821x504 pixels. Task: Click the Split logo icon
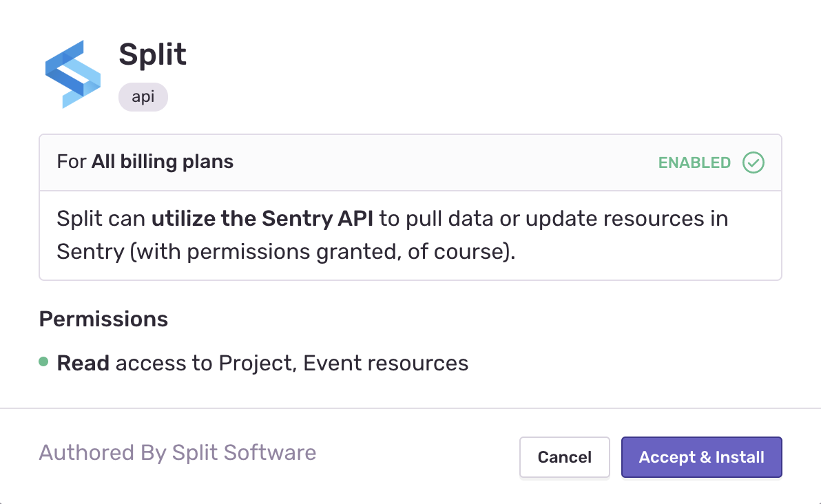tap(73, 74)
